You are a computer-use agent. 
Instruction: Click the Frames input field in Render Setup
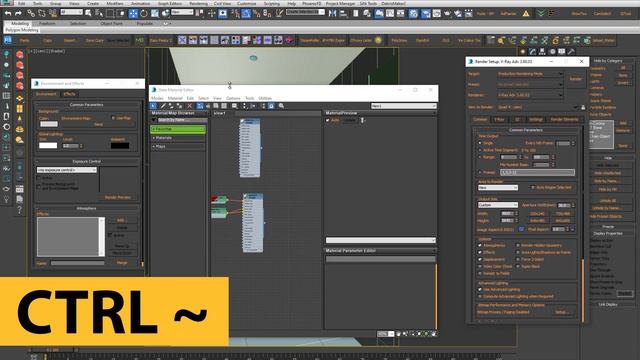(x=537, y=172)
